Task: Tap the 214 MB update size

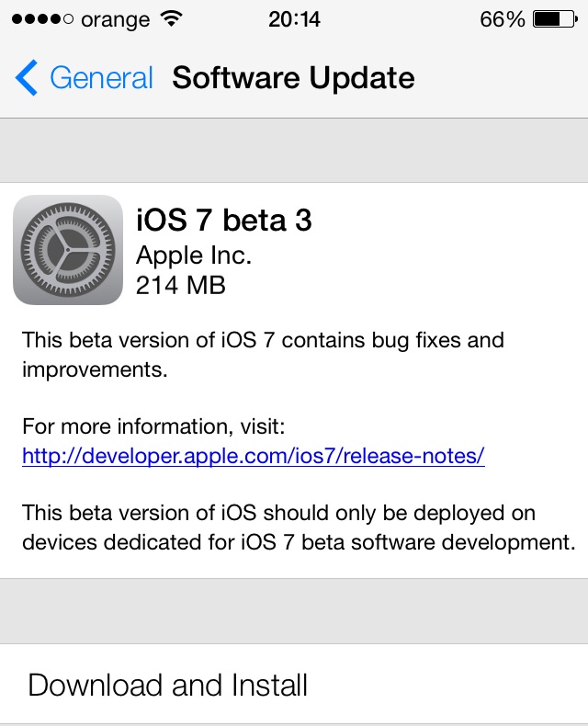Action: [x=180, y=285]
